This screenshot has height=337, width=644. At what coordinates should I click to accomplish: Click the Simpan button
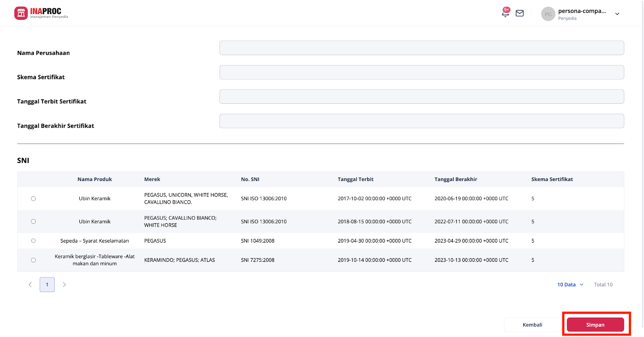(595, 325)
